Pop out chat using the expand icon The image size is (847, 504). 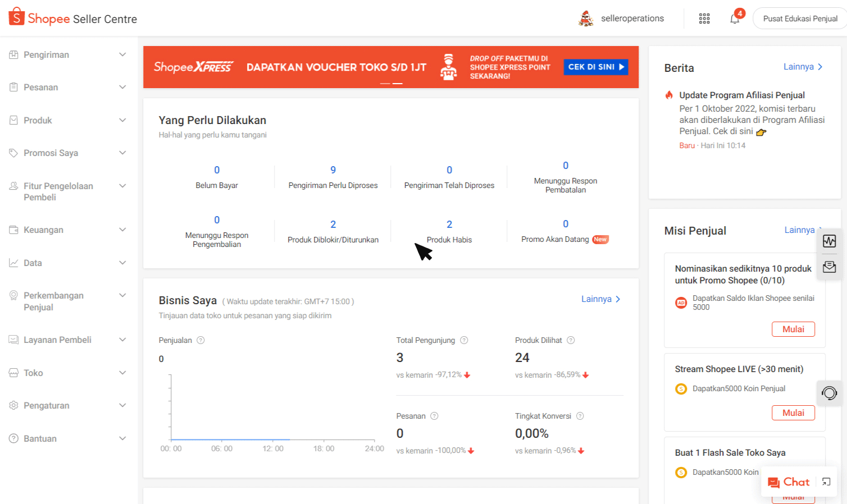point(826,482)
